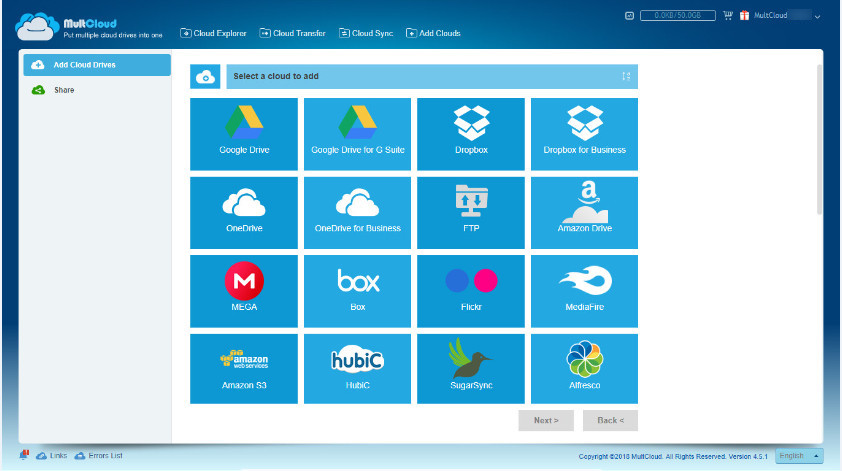Open the gift box icon
The height and width of the screenshot is (471, 842).
(744, 16)
